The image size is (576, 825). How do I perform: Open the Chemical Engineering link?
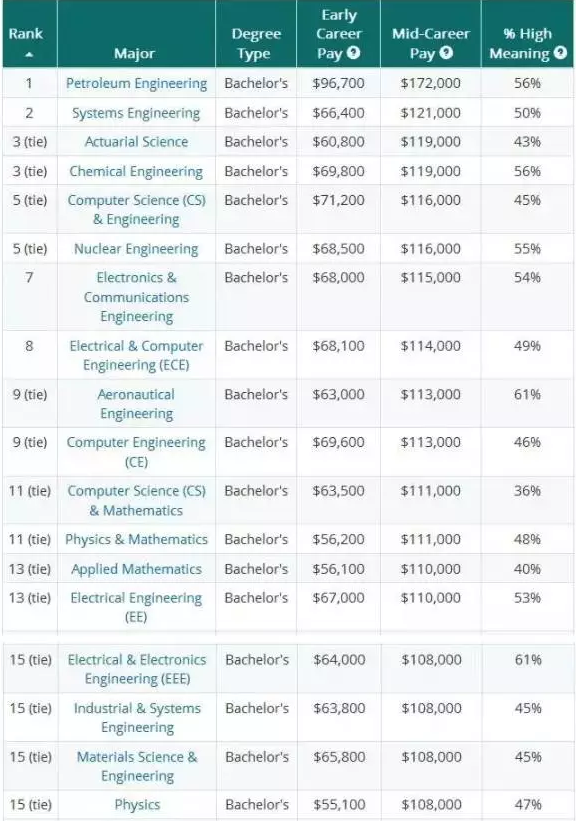click(x=136, y=172)
